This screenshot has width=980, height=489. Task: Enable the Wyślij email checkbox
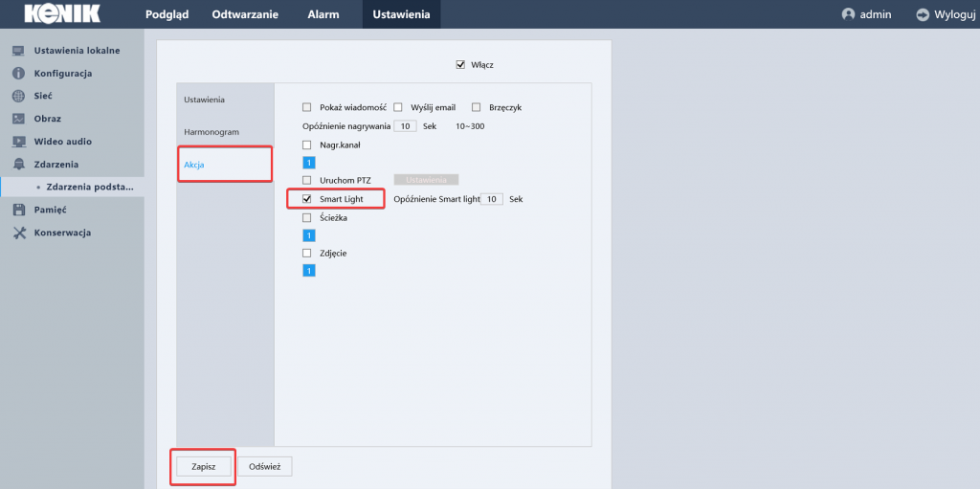[398, 107]
